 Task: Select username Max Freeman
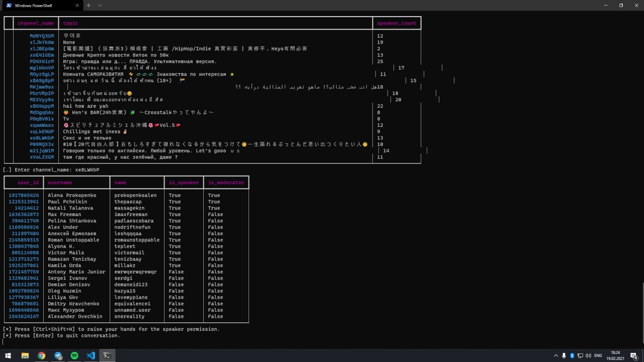tap(64, 214)
